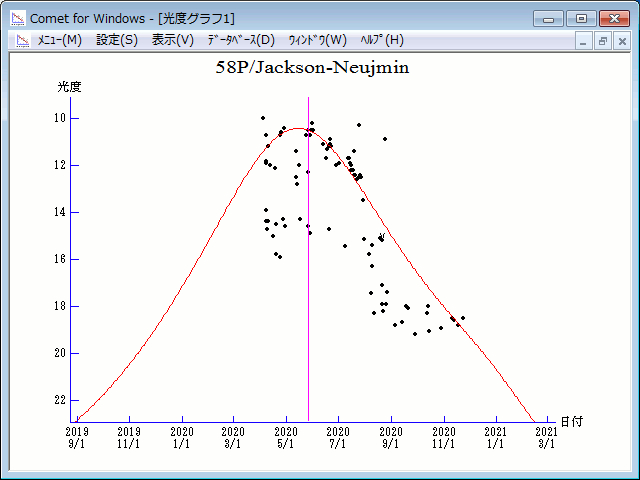
Task: Open the メニュー(M) menu
Action: (59, 40)
